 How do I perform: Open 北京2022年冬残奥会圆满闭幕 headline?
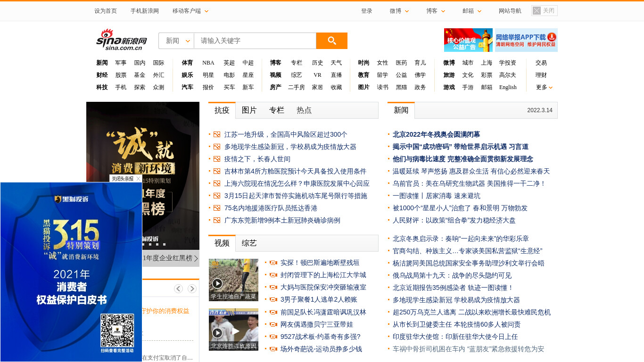point(437,134)
